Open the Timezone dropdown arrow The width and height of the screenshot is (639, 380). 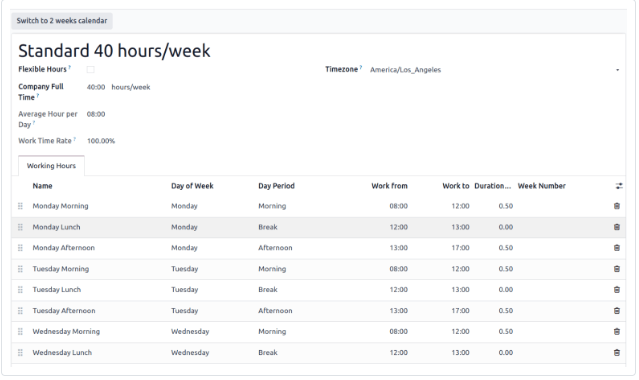[x=617, y=70]
